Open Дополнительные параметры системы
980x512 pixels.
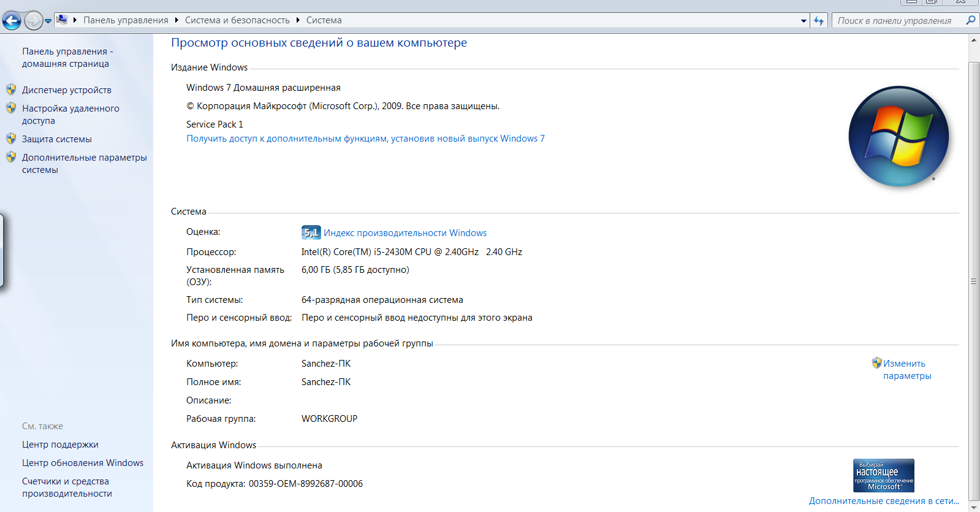[x=85, y=164]
